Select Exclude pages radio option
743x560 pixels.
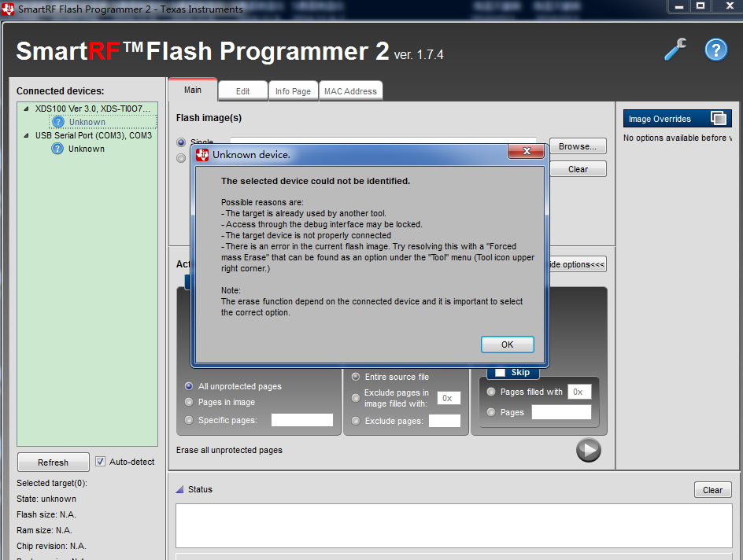(356, 421)
